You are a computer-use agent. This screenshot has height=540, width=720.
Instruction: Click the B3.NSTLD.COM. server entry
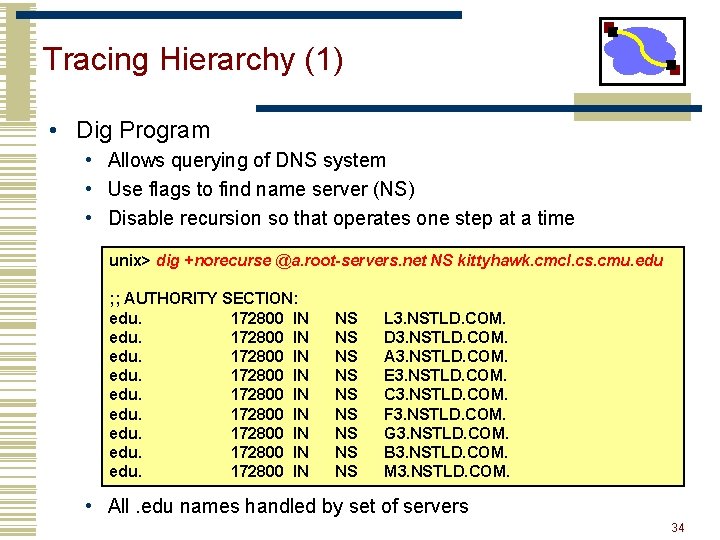point(445,452)
